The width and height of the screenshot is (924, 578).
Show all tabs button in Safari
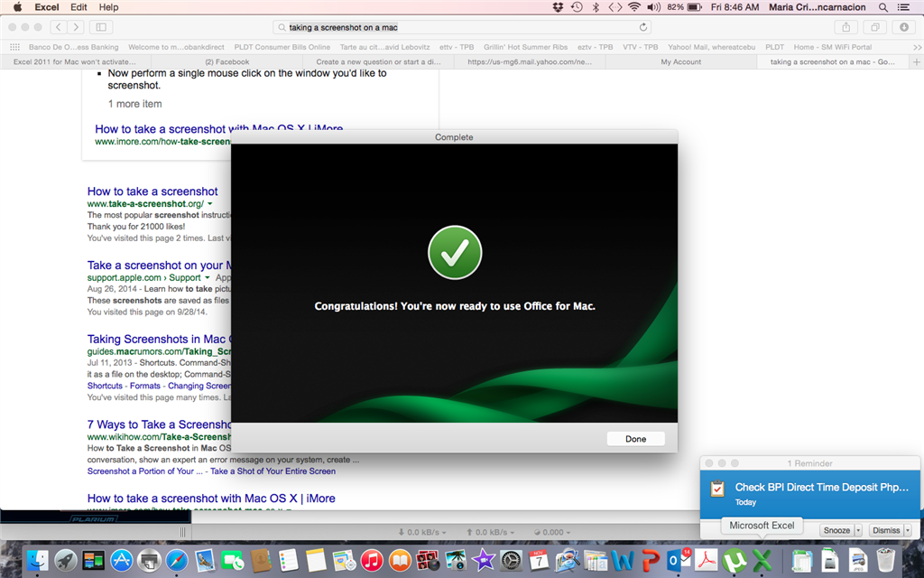[x=875, y=26]
